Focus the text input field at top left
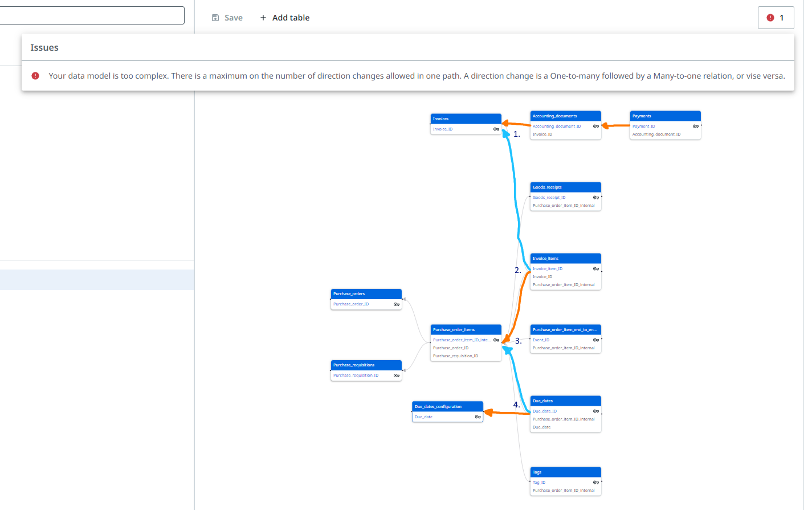812x510 pixels. click(x=91, y=15)
